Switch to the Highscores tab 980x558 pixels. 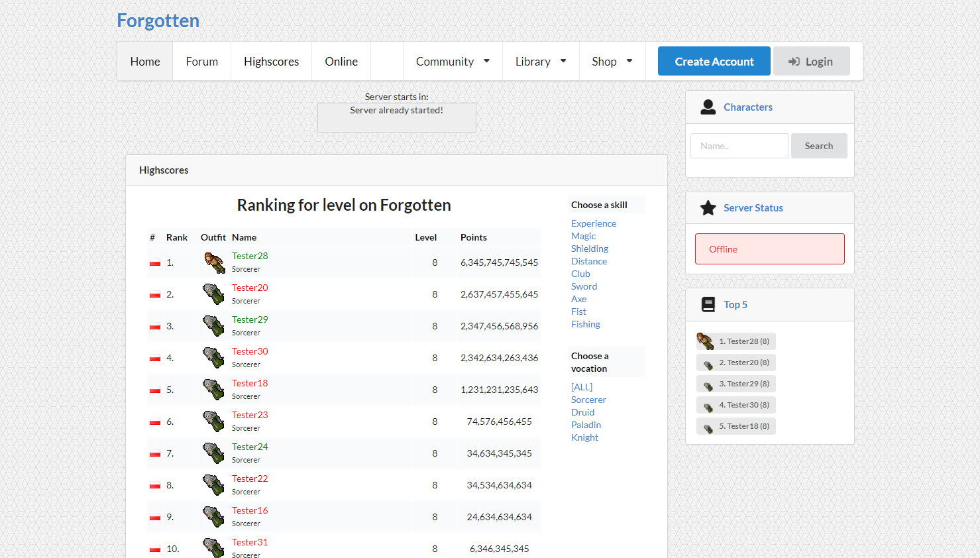pos(271,61)
